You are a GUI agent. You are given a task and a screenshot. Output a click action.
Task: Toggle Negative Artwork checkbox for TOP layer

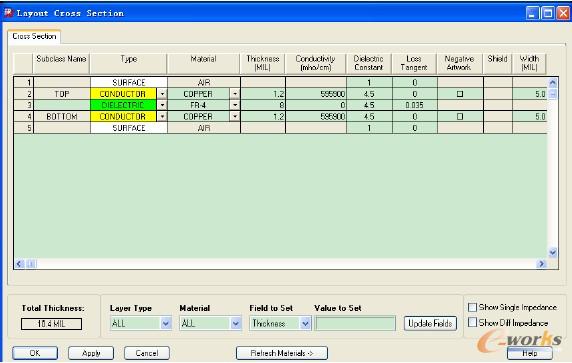(x=460, y=94)
